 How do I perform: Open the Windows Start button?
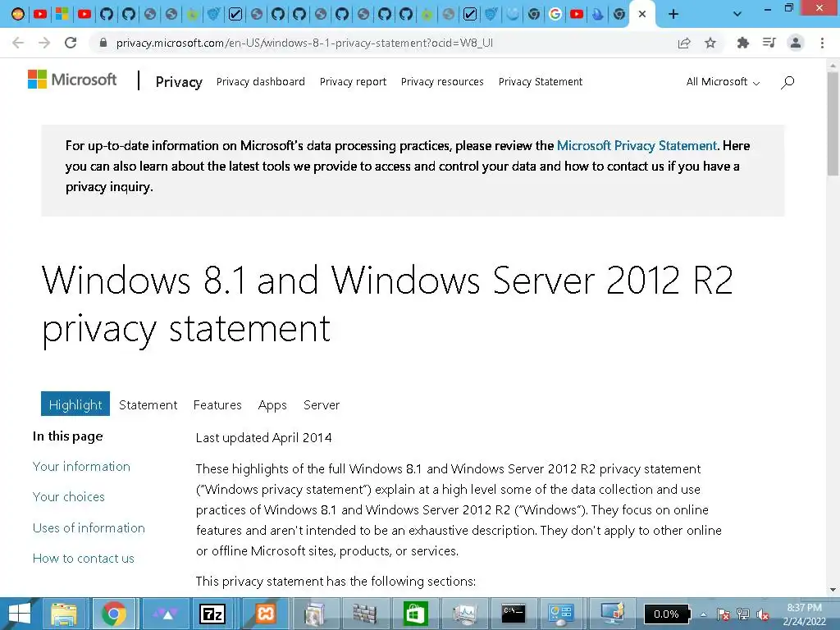tap(20, 614)
